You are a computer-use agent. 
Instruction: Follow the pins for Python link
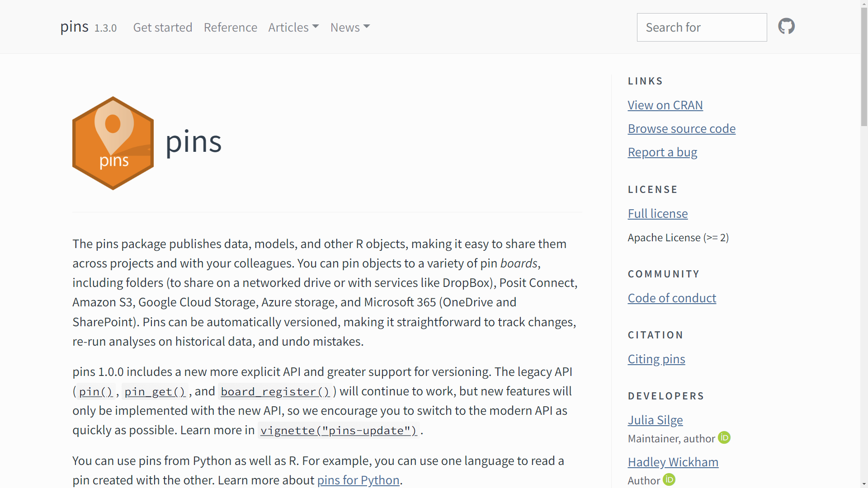(358, 480)
